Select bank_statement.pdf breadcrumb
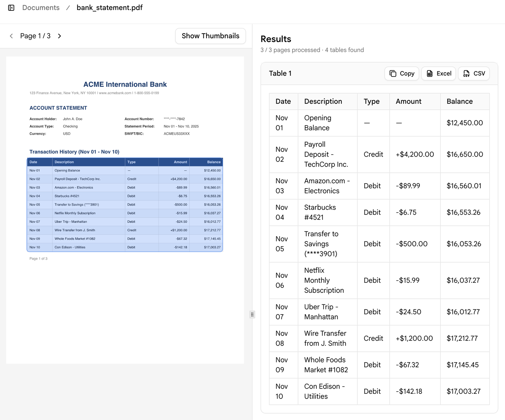 pyautogui.click(x=109, y=8)
